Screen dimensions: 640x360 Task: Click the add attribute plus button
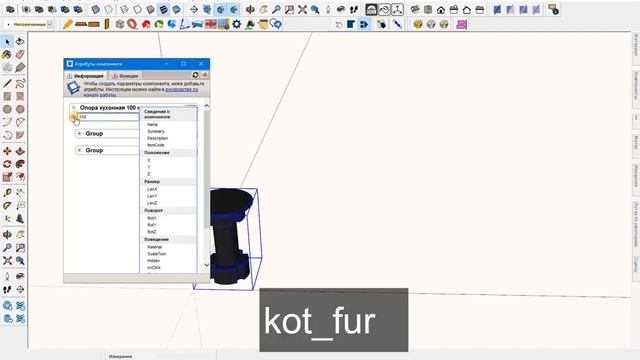pyautogui.click(x=73, y=117)
